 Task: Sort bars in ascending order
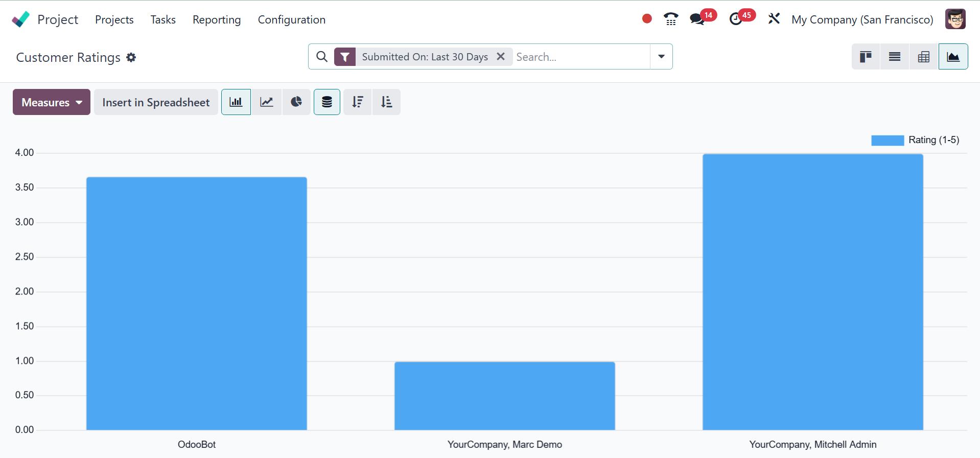(x=386, y=102)
